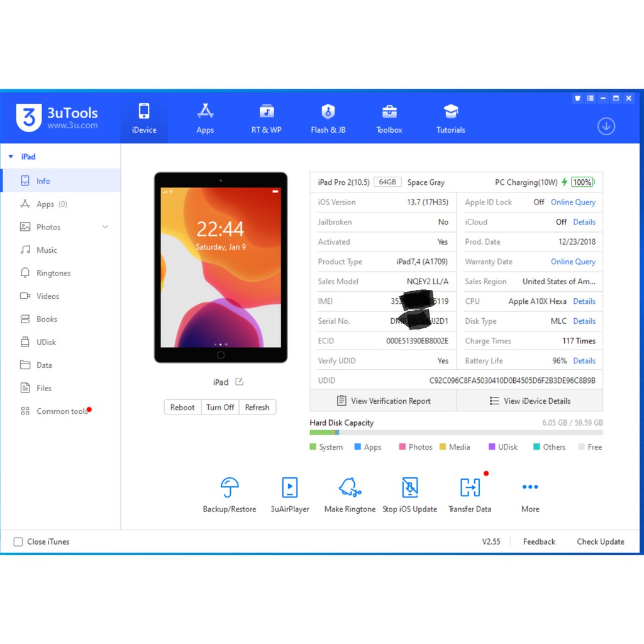Screen dimensions: 644x644
Task: Open View Verification Report
Action: (x=383, y=401)
